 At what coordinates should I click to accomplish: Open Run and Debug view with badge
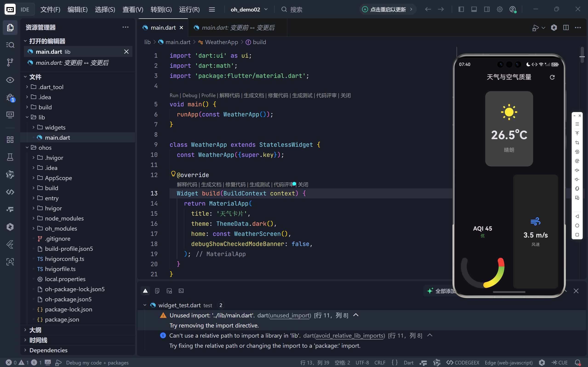(x=10, y=98)
